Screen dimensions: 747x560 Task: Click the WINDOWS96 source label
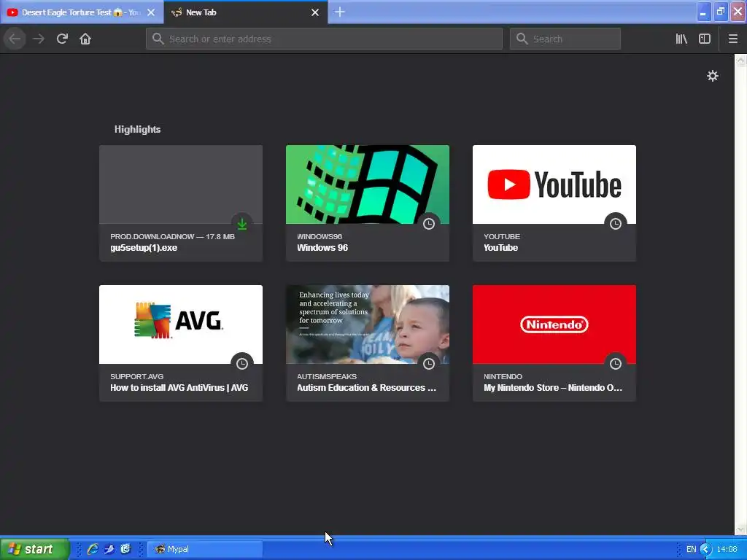coord(320,236)
